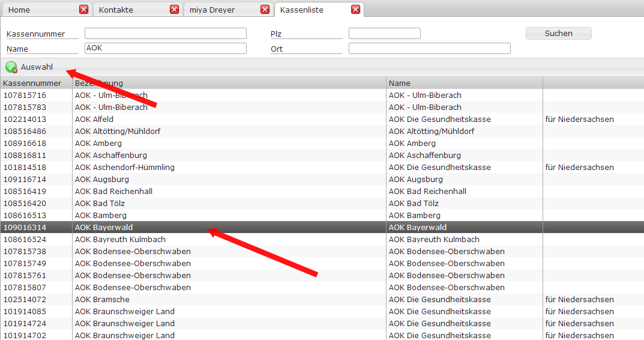Click highlighted AOK Bayerwald Bezeichnung cell

click(229, 227)
